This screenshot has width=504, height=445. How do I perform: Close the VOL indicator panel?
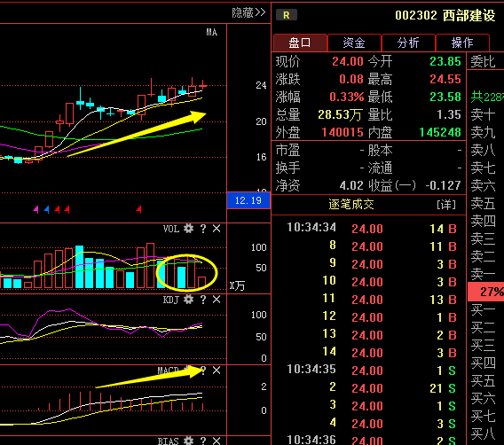(217, 229)
